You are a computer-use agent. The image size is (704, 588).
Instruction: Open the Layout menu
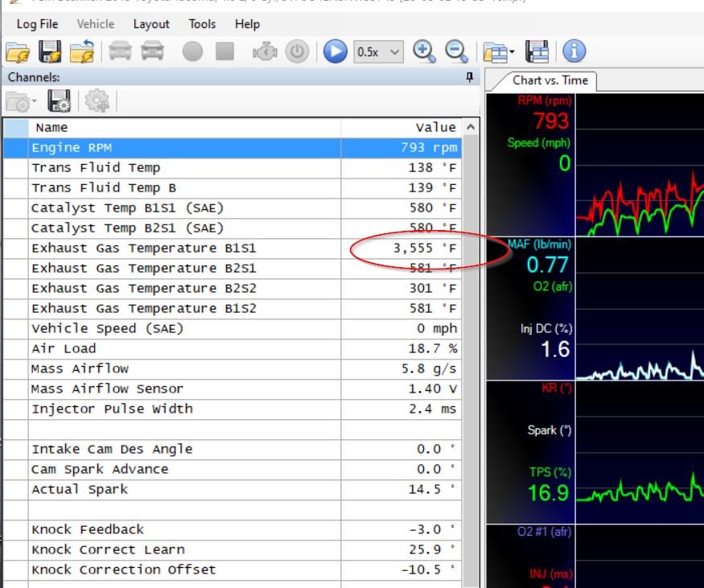pos(151,24)
